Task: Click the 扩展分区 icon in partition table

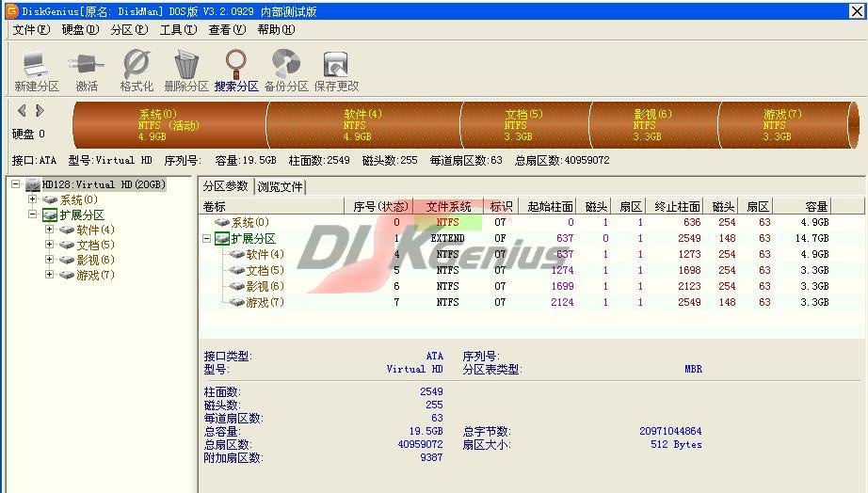Action: click(222, 238)
